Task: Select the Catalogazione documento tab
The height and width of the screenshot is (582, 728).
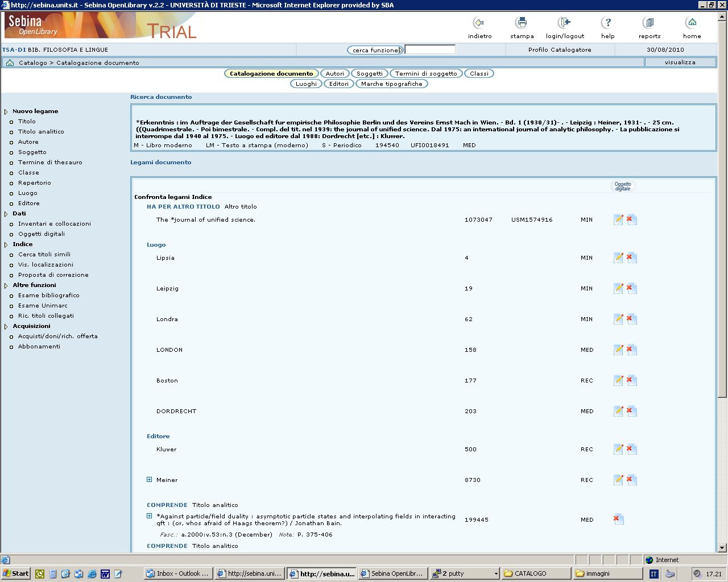Action: (x=271, y=73)
